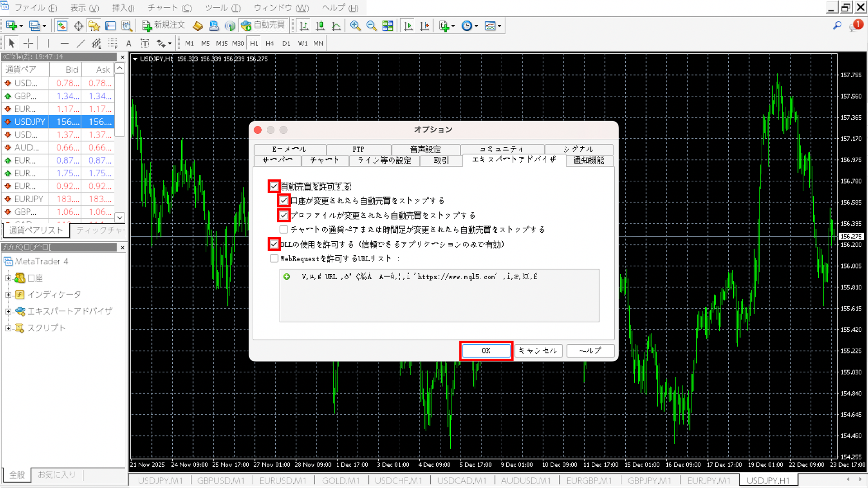The height and width of the screenshot is (488, 868).
Task: Toggle the 自動売買 auto trading button
Action: (263, 25)
